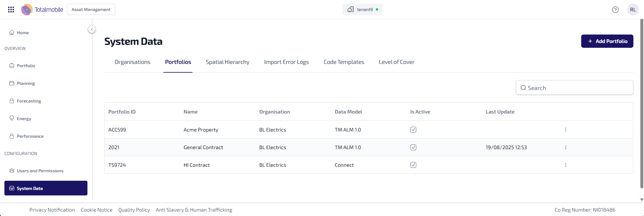
Task: Click the Totalmobile logo
Action: point(42,10)
